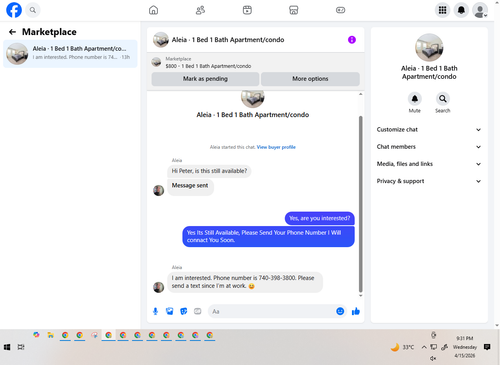This screenshot has height=365, width=500.
Task: Open the Windows notification center icon
Action: pyautogui.click(x=487, y=347)
